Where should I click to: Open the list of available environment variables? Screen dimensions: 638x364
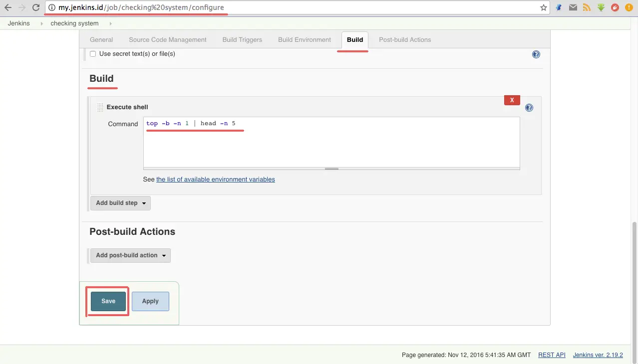tap(216, 180)
